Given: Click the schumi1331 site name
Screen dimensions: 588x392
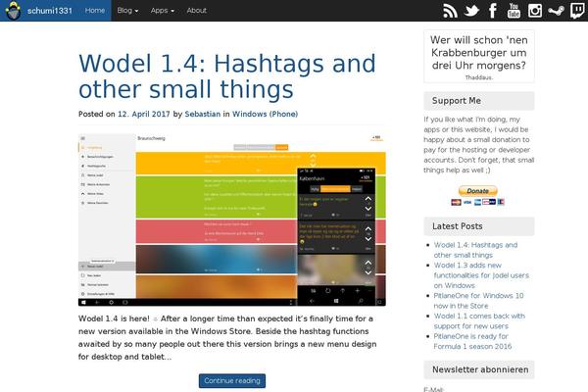Looking at the screenshot, I should [50, 11].
